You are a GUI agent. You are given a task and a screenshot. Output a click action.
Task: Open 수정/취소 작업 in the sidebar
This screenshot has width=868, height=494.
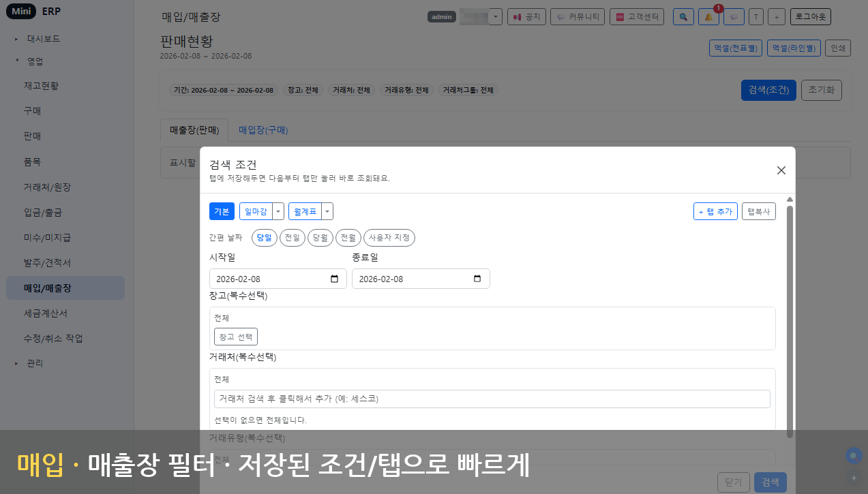pos(65,338)
